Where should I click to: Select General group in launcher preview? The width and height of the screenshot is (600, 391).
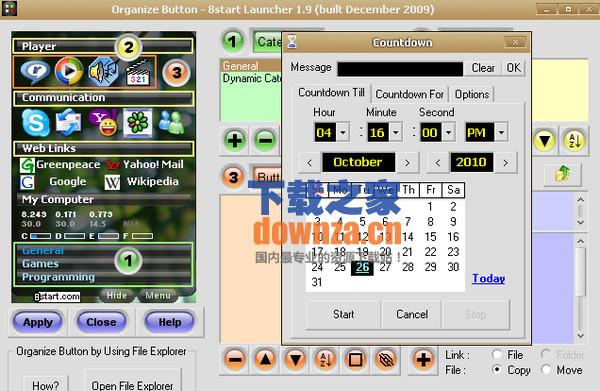click(x=43, y=251)
